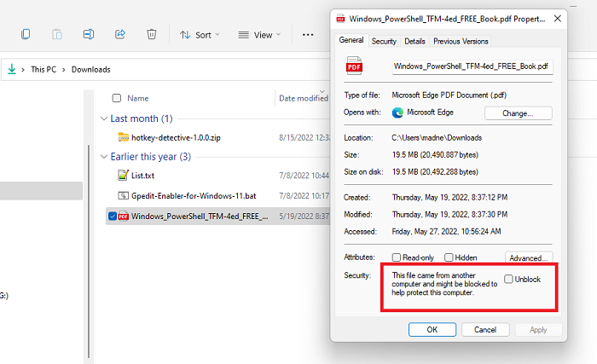Image resolution: width=597 pixels, height=364 pixels.
Task: Click Downloads in the breadcrumb path
Action: pyautogui.click(x=91, y=69)
